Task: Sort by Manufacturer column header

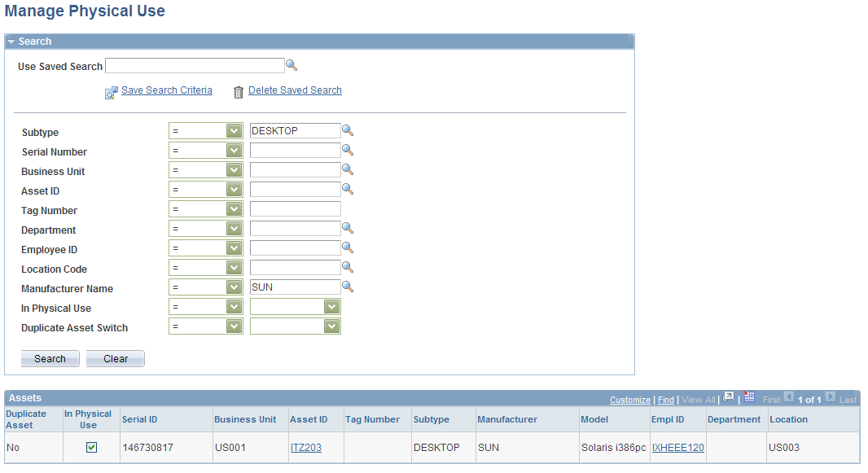Action: [507, 419]
